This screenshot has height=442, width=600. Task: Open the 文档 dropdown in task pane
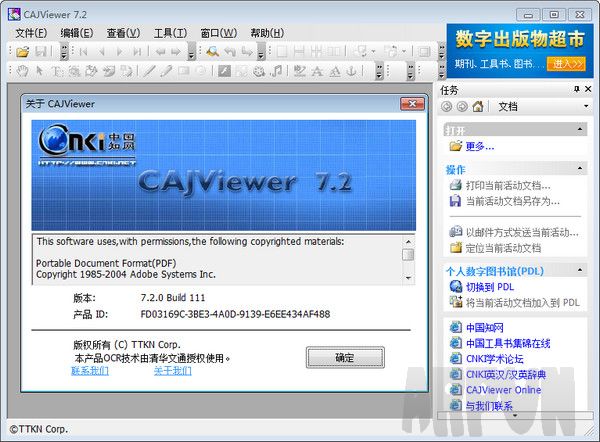(x=586, y=106)
